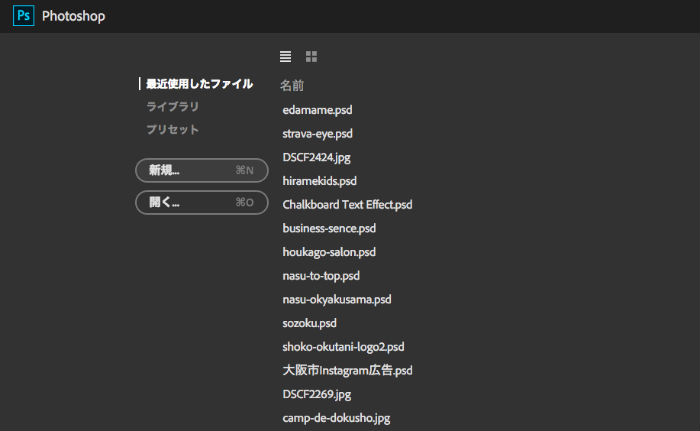Switch to list view icon
The width and height of the screenshot is (700, 431).
[285, 56]
